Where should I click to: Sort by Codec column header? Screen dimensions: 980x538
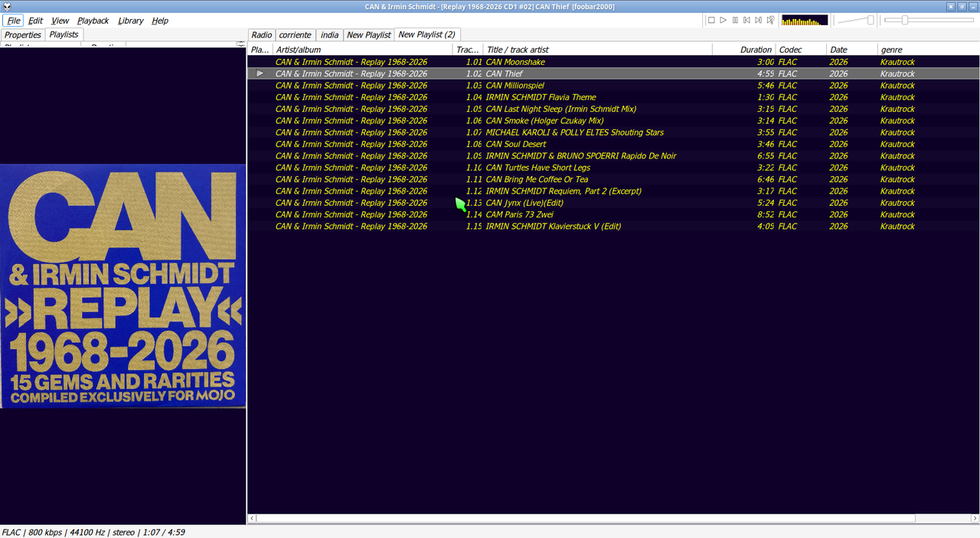point(801,50)
